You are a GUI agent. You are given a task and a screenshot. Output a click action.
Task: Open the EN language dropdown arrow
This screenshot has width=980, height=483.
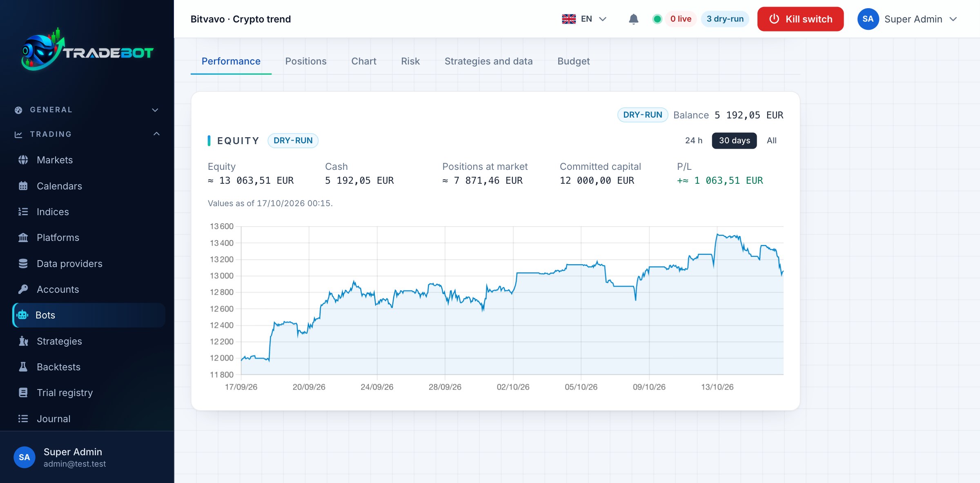tap(603, 19)
